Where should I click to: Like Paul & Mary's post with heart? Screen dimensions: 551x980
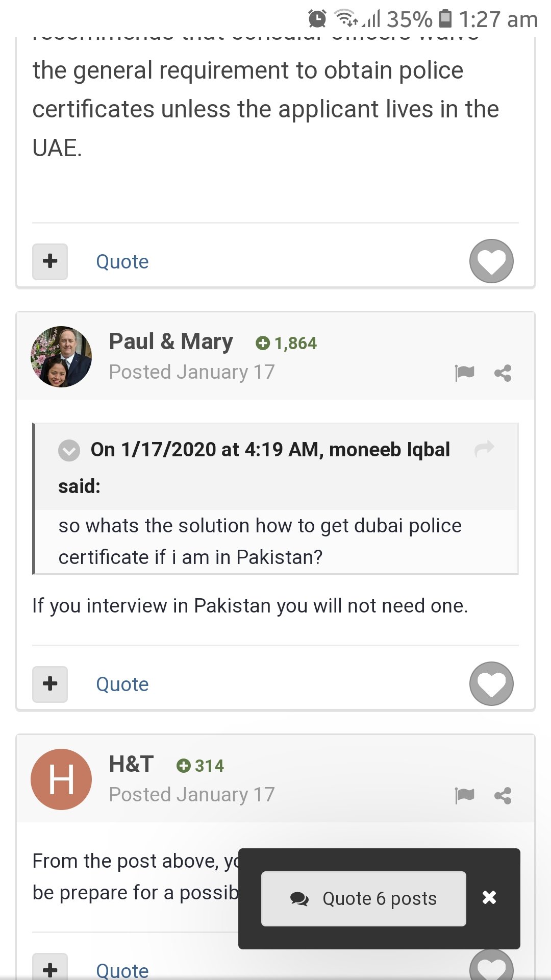[491, 683]
